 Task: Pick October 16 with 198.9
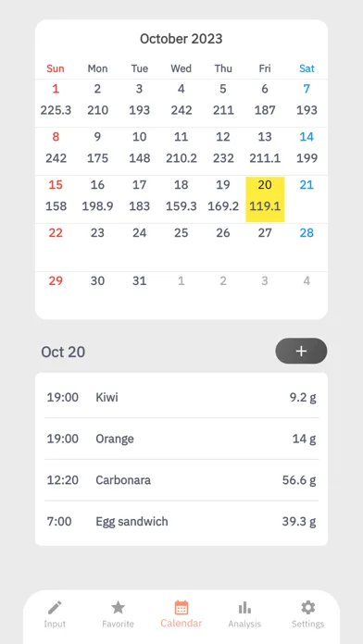coord(97,199)
